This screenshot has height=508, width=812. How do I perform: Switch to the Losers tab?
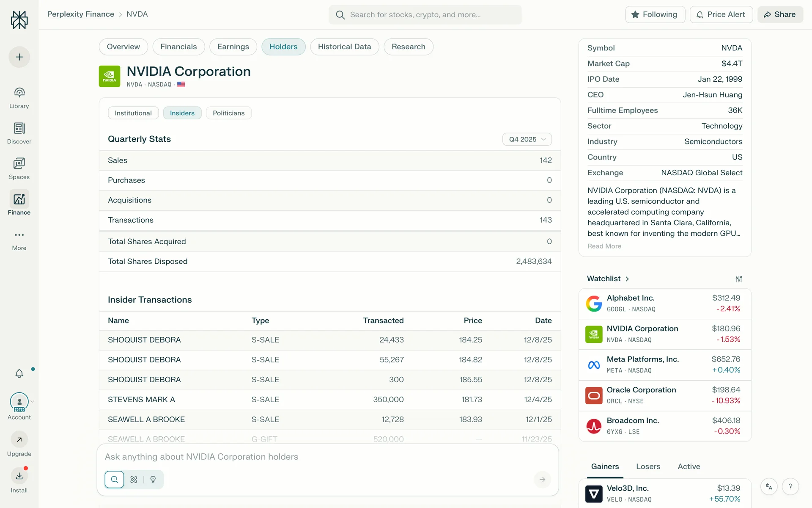pyautogui.click(x=648, y=467)
